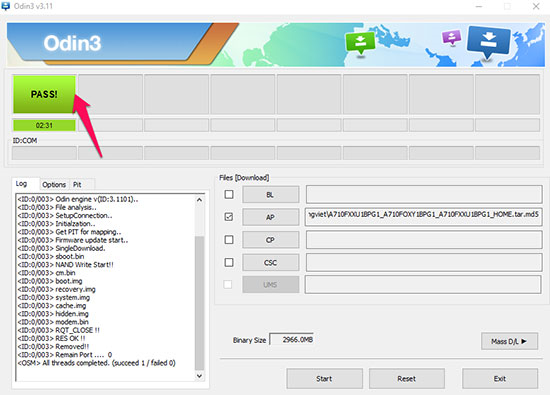Close the Odin3 window
550x395 pixels.
point(536,6)
